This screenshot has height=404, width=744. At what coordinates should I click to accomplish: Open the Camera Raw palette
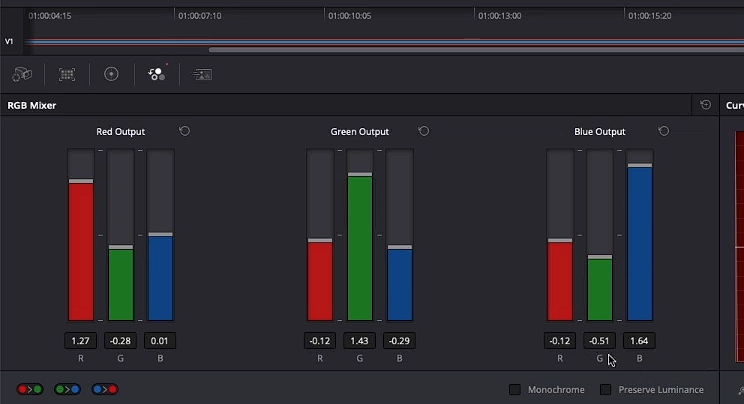(x=22, y=74)
